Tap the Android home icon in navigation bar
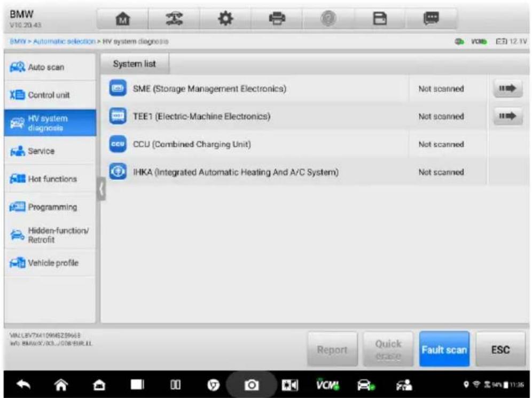532x398 pixels. (x=61, y=385)
